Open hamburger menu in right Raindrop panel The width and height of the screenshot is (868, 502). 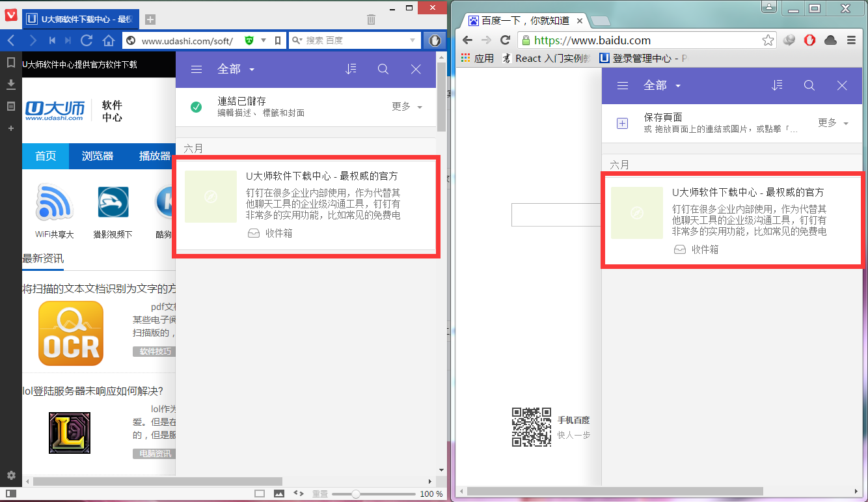623,85
